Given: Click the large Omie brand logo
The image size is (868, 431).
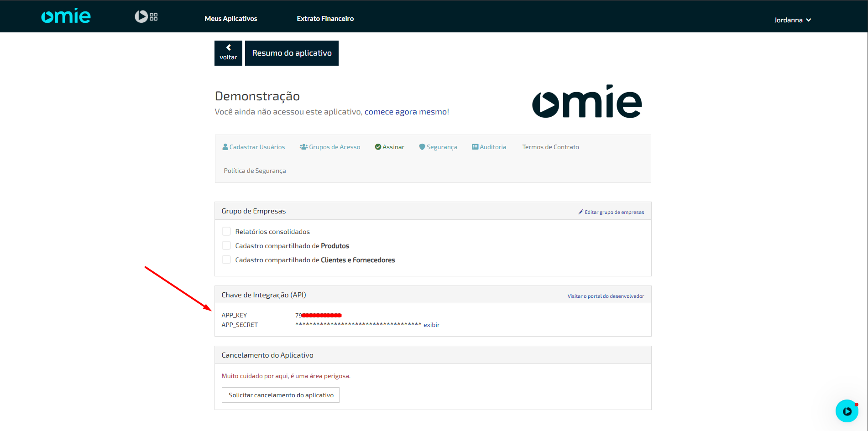Looking at the screenshot, I should 587,101.
